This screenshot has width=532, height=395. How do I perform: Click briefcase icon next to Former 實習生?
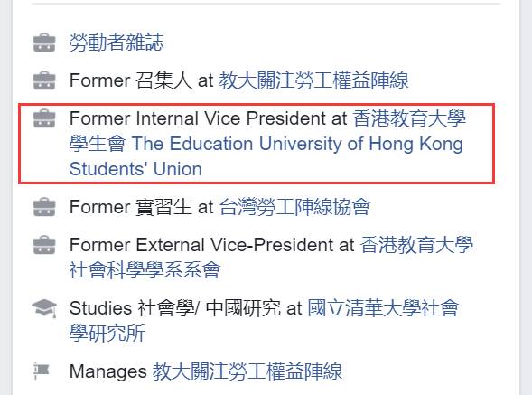click(44, 206)
